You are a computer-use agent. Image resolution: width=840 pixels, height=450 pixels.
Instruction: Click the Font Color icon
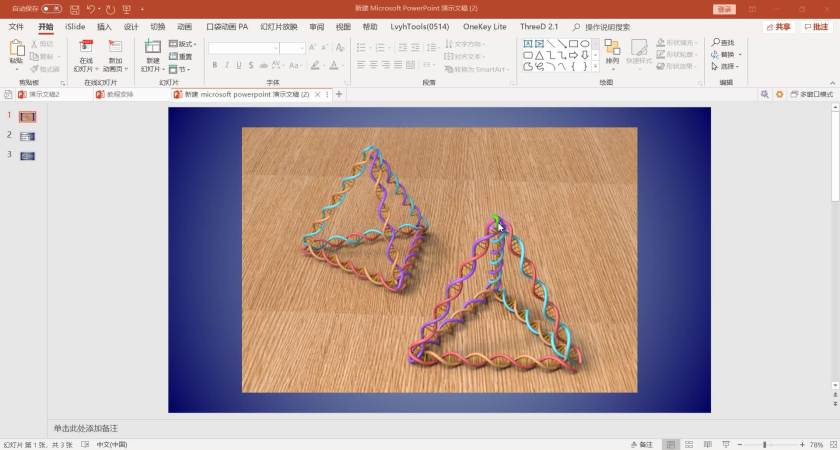point(334,65)
